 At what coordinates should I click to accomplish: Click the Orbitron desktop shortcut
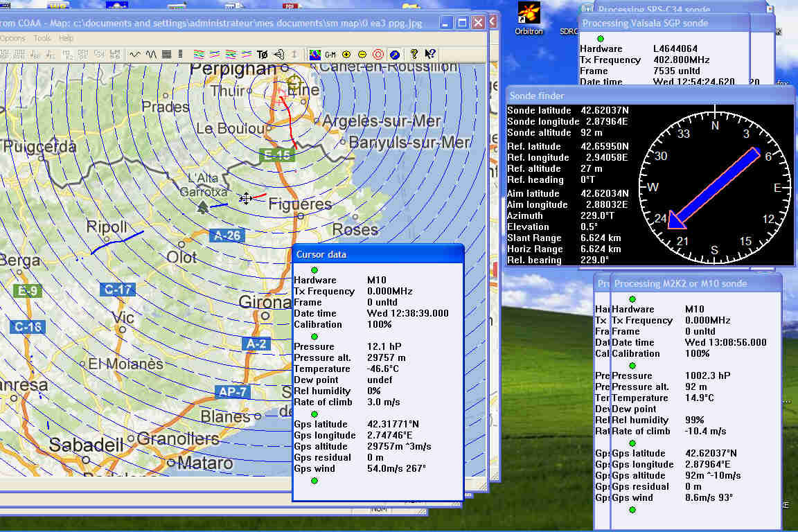click(x=529, y=19)
